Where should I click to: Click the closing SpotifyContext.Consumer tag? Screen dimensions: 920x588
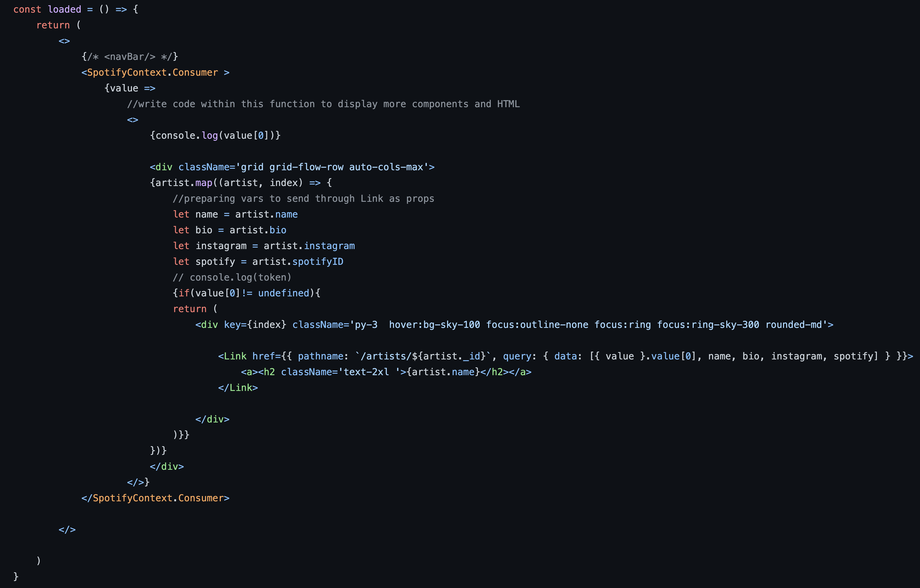155,498
